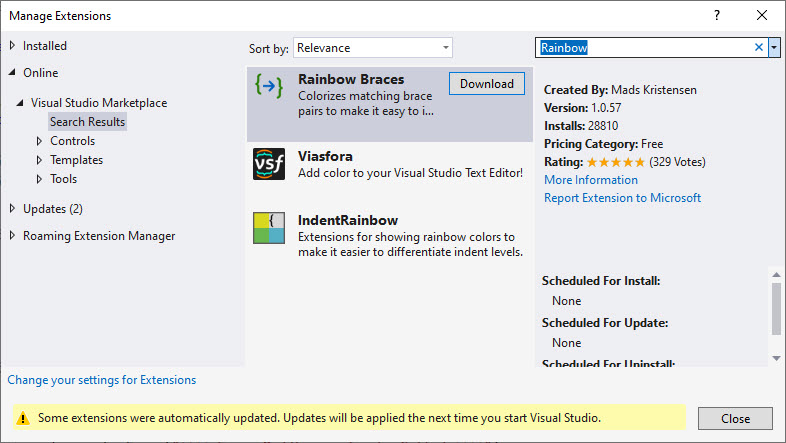Select Visual Studio Marketplace tree item

[x=99, y=103]
